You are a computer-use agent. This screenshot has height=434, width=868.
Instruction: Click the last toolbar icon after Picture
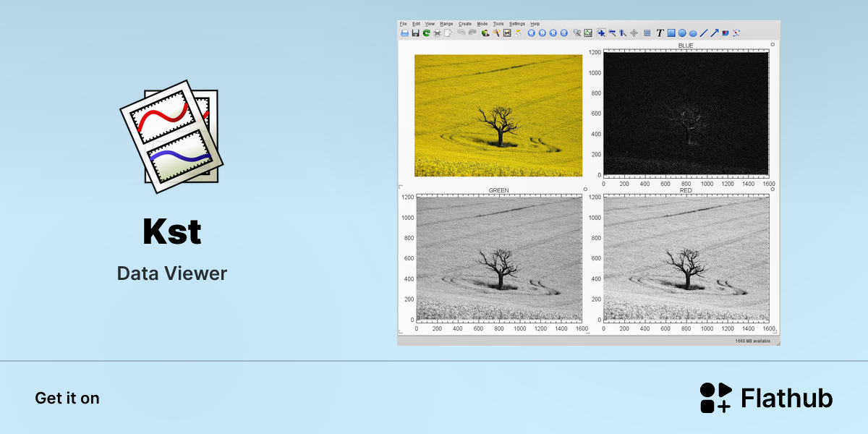tap(736, 33)
